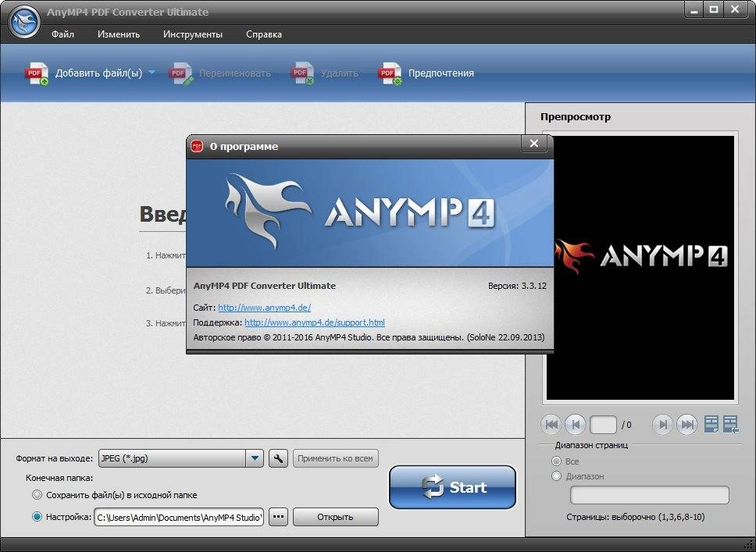Minimize the application window
Viewport: 756px width, 552px height.
[x=694, y=10]
